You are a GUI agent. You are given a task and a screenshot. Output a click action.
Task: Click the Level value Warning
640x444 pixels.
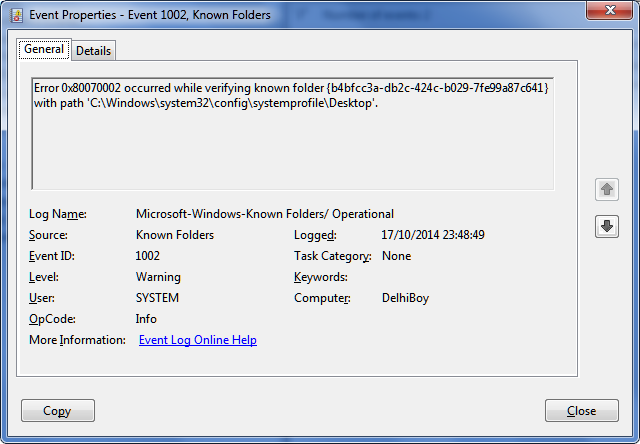coord(158,277)
